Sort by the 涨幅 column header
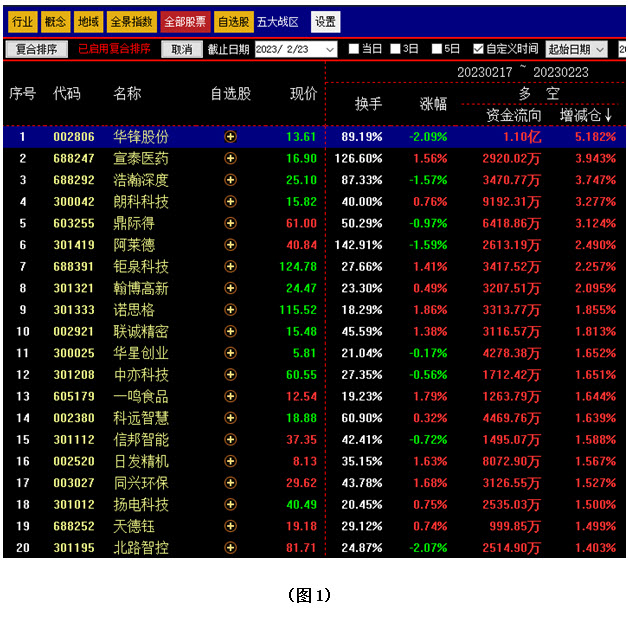 (433, 104)
